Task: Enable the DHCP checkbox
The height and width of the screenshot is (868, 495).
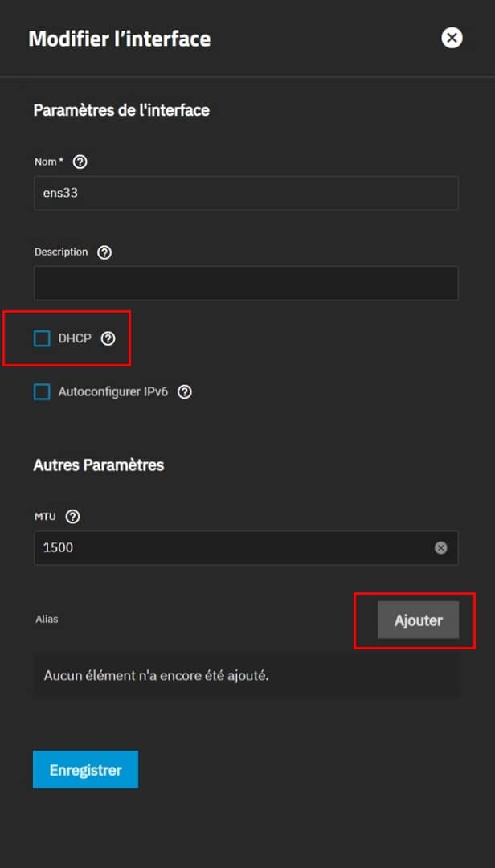Action: click(42, 338)
